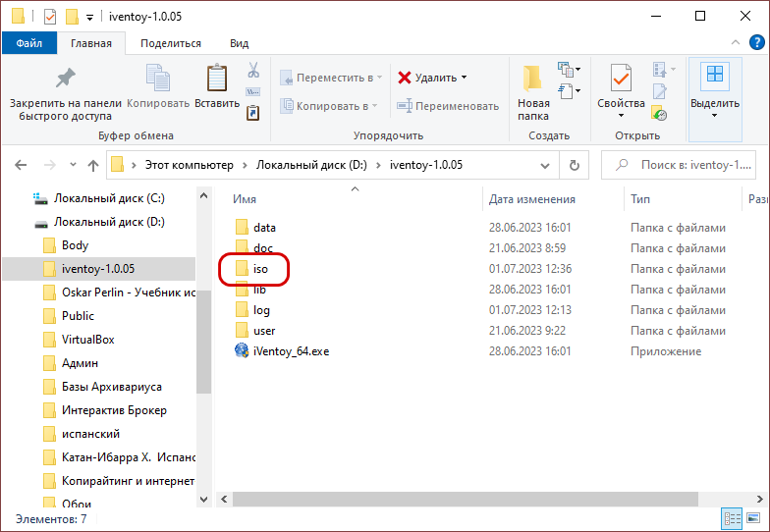This screenshot has width=770, height=532.
Task: Select the user folder
Action: tap(255, 331)
